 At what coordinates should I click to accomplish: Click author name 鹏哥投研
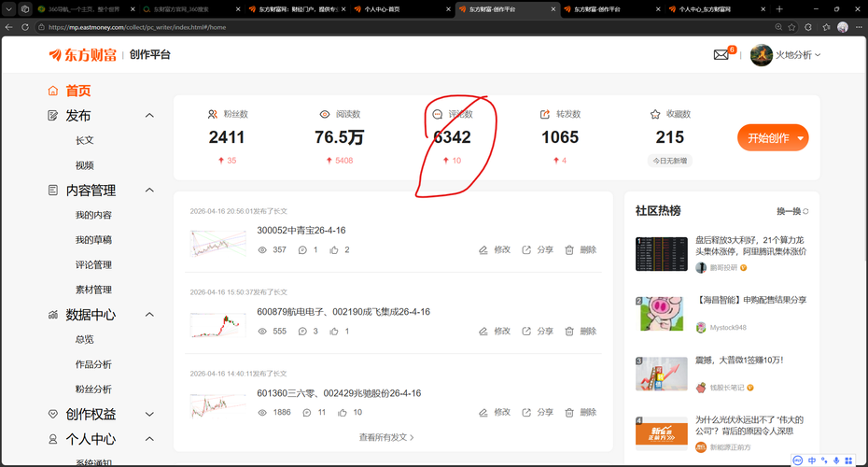point(723,267)
